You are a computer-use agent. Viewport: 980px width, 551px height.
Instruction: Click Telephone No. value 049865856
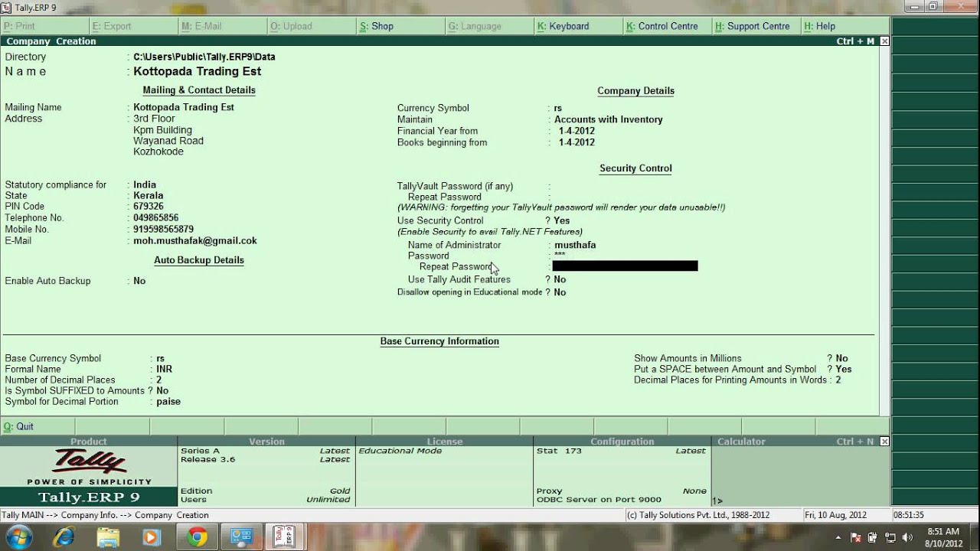tap(156, 218)
